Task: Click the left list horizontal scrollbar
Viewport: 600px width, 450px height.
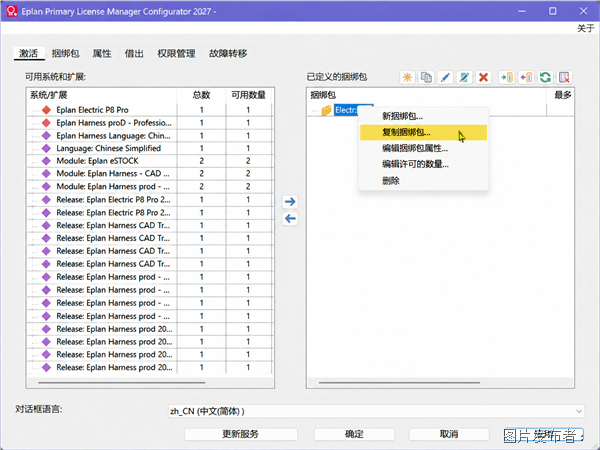Action: [x=122, y=382]
